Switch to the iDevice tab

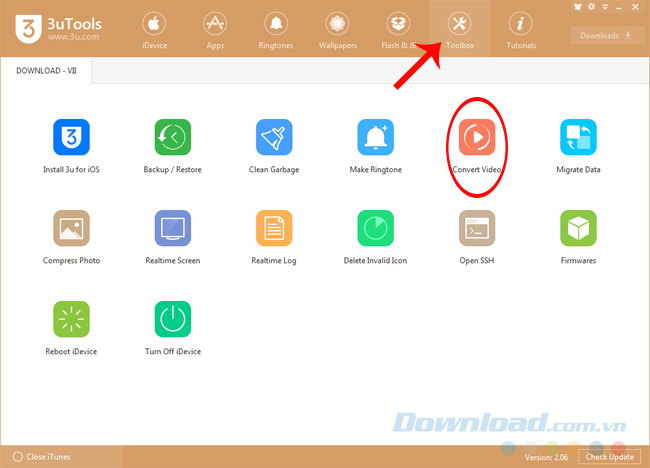(153, 30)
